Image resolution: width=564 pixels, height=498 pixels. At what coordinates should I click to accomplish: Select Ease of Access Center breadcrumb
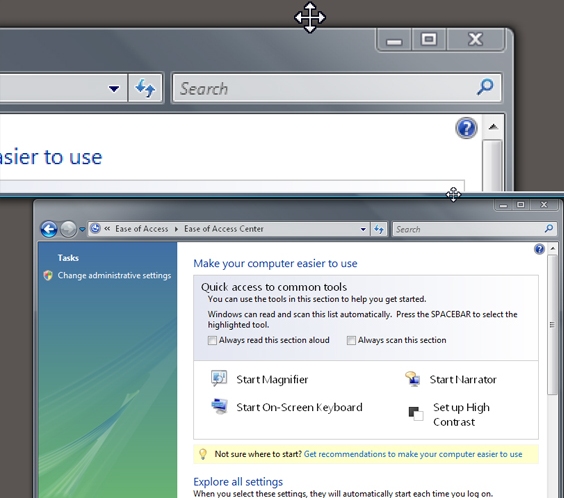pyautogui.click(x=224, y=229)
